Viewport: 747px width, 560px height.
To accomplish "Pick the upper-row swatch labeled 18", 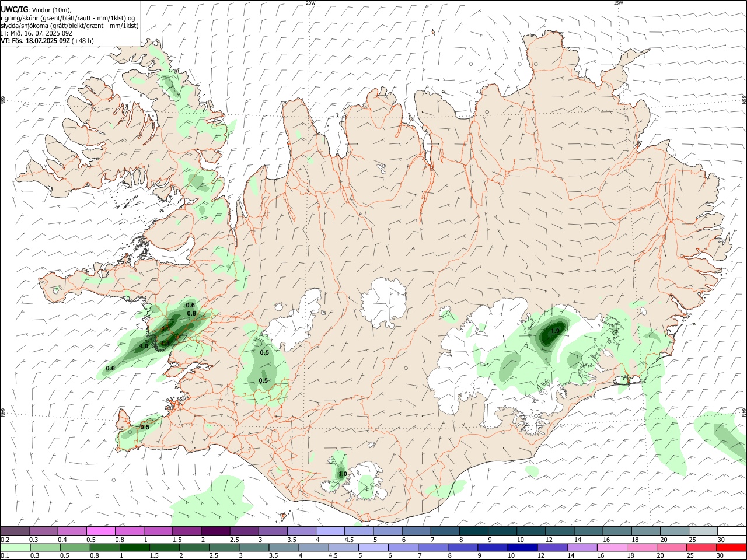I will [647, 531].
